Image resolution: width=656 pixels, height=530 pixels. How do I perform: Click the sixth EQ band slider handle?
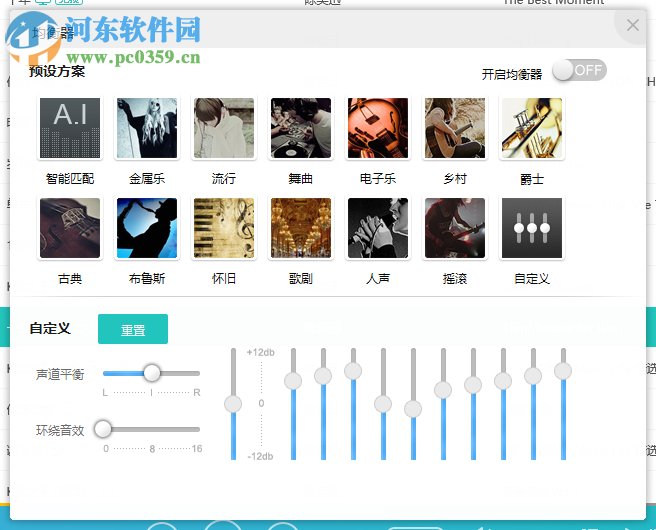click(x=443, y=390)
